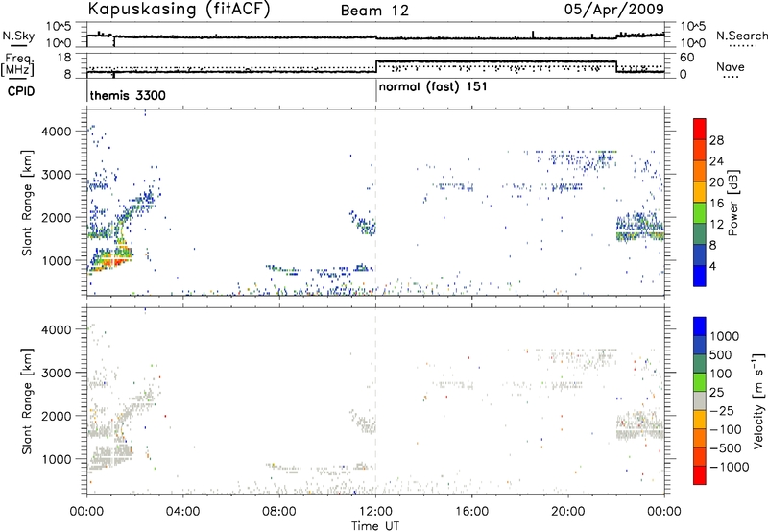Click the '08:00' time axis tick label
The height and width of the screenshot is (532, 768).
(279, 512)
